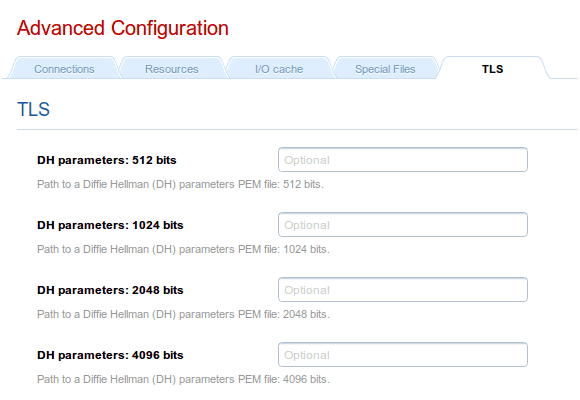Click the 4096 bits PEM file description
Screen dimensions: 580x400
click(183, 379)
